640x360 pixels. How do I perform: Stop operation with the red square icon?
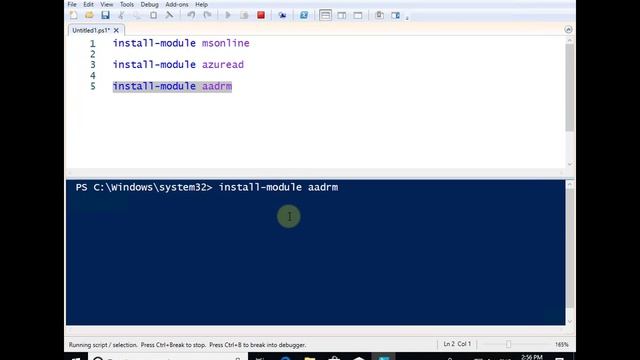(x=261, y=16)
